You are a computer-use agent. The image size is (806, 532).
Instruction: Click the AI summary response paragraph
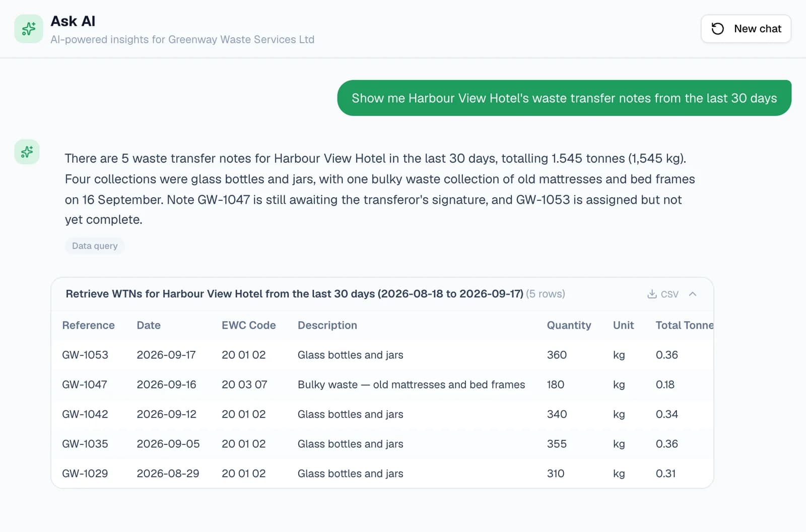click(x=380, y=189)
